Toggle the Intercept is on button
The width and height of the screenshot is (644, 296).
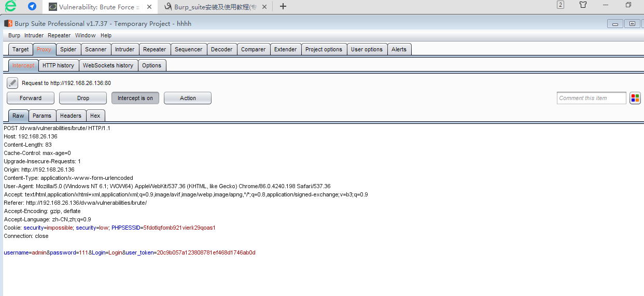pyautogui.click(x=135, y=98)
